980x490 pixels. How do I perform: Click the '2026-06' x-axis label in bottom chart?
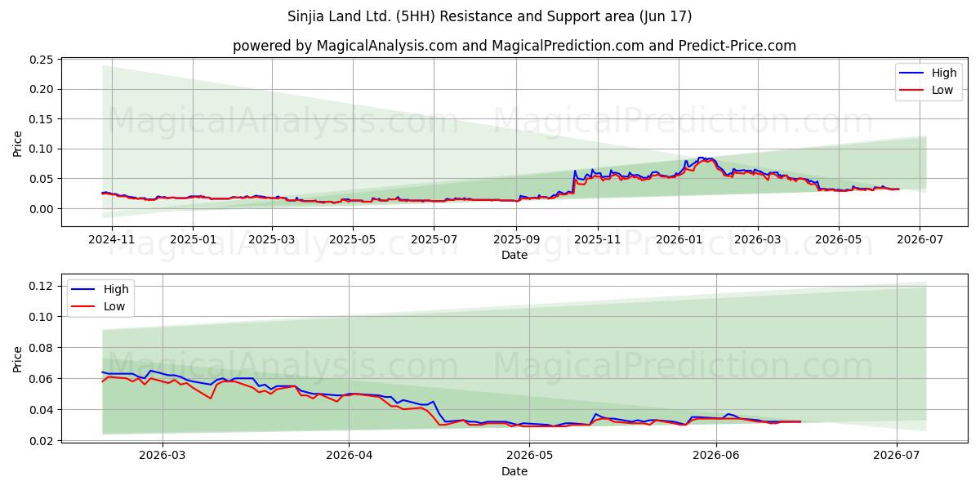pyautogui.click(x=716, y=457)
